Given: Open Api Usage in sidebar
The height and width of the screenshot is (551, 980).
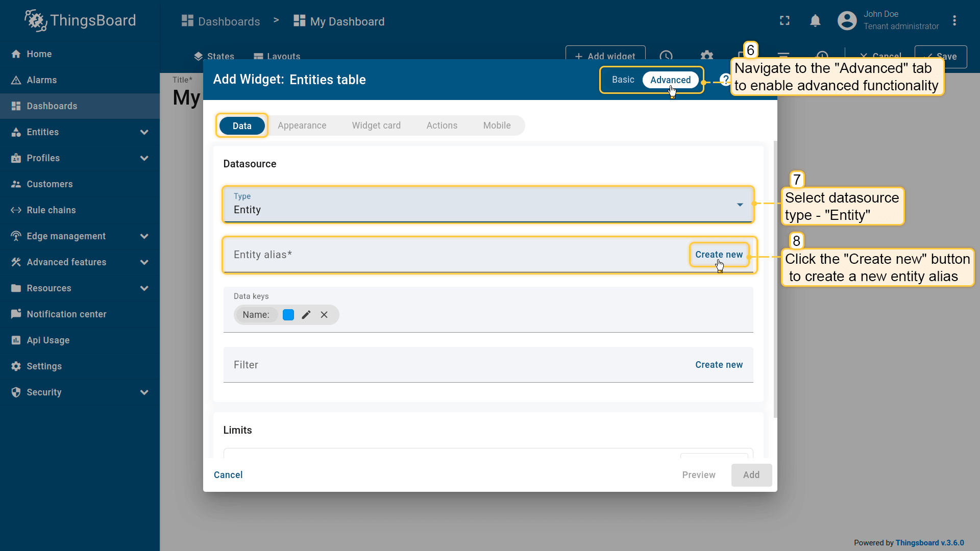Looking at the screenshot, I should (x=48, y=340).
